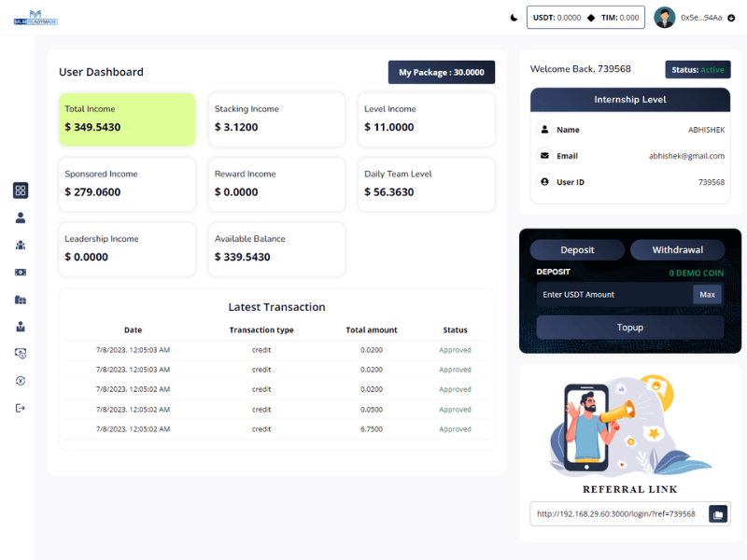Screen dimensions: 747x560
Task: Click the single-user profile icon in sidebar
Action: coord(21,217)
